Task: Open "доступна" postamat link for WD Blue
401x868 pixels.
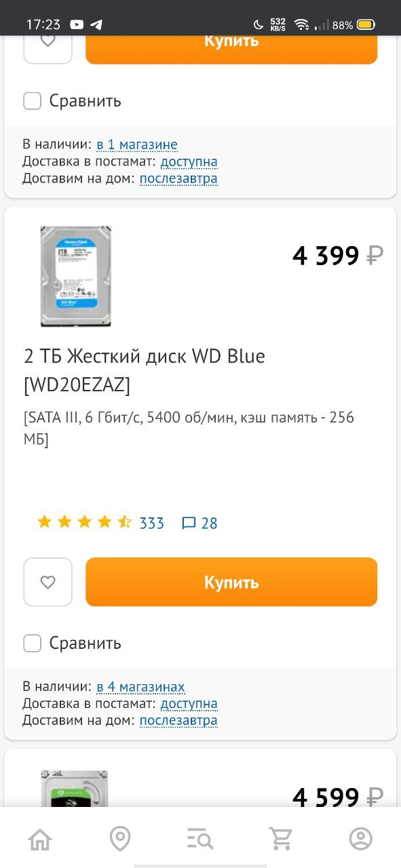Action: click(x=189, y=704)
